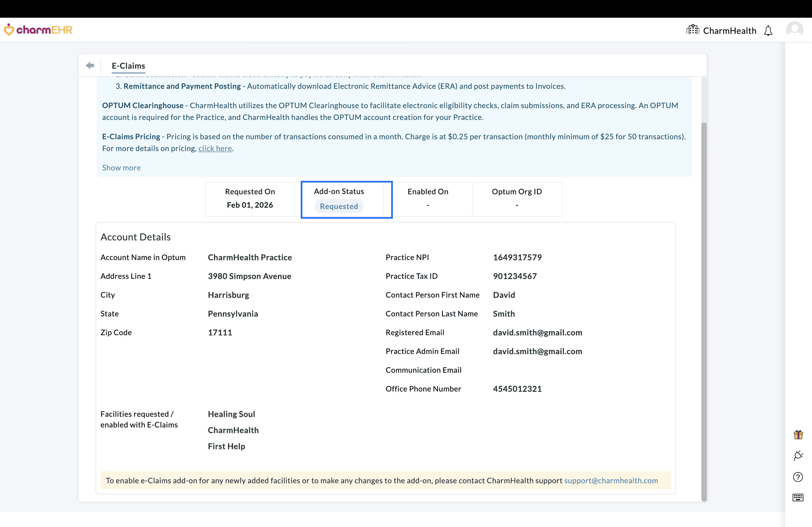Open the plug integrations icon
812x527 pixels.
point(798,455)
